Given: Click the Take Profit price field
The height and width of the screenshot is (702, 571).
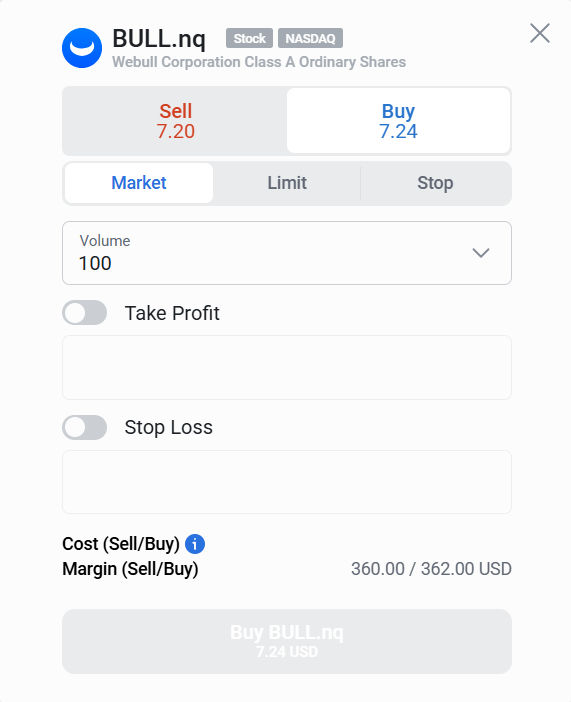Looking at the screenshot, I should pos(287,368).
